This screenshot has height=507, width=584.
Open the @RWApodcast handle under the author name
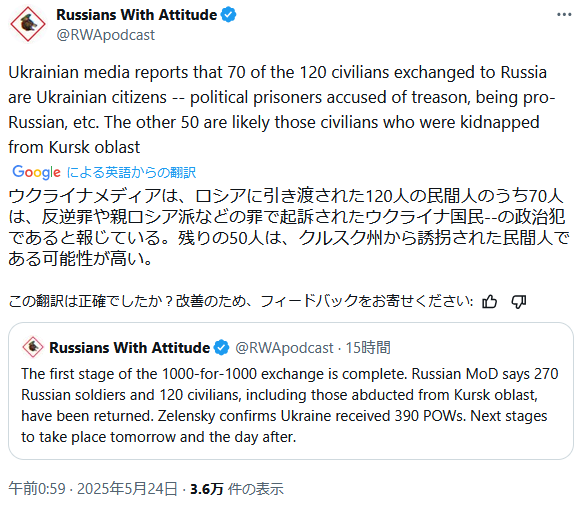tap(105, 35)
